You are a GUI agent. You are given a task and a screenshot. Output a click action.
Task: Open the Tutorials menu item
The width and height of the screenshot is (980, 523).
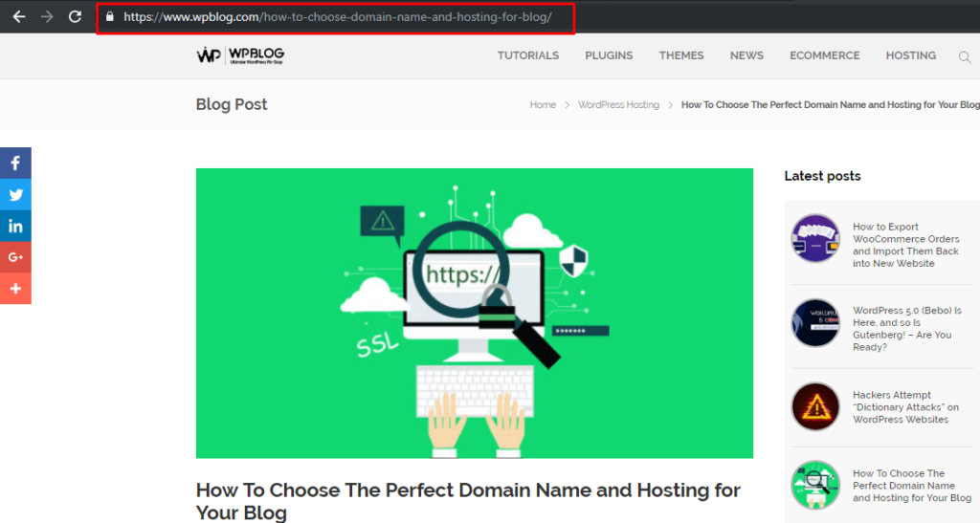click(528, 55)
